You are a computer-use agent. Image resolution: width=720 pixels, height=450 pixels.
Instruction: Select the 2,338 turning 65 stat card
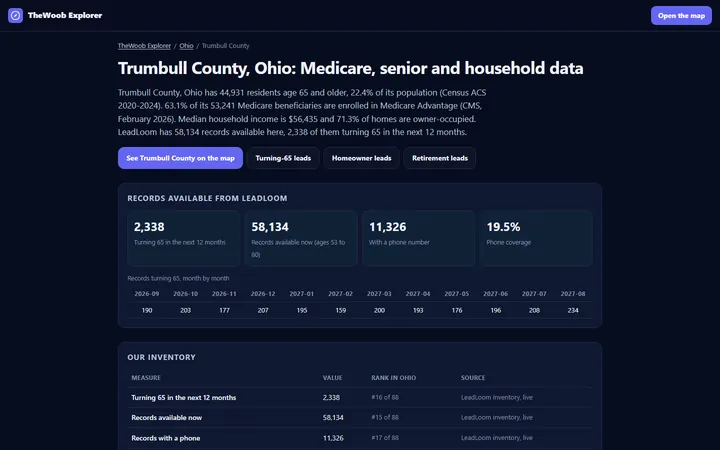[x=183, y=238]
